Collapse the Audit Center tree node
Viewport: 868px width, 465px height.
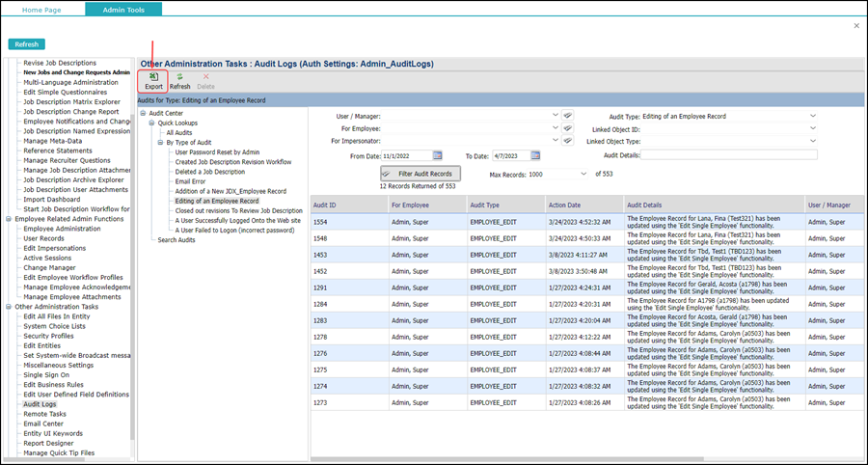click(143, 113)
